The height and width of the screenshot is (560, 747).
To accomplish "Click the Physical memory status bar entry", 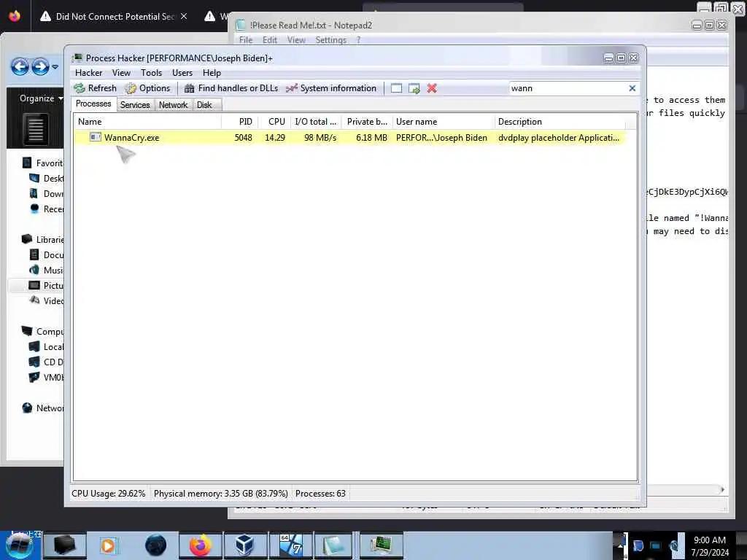I will (220, 494).
